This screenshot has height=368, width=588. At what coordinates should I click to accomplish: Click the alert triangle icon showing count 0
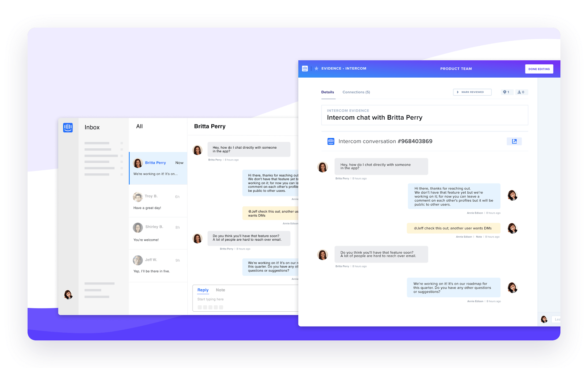coord(521,92)
